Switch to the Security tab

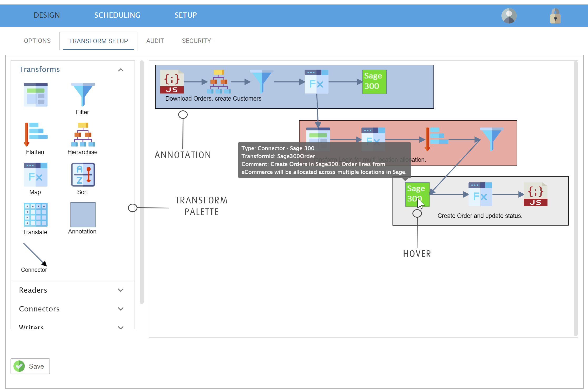click(x=196, y=41)
